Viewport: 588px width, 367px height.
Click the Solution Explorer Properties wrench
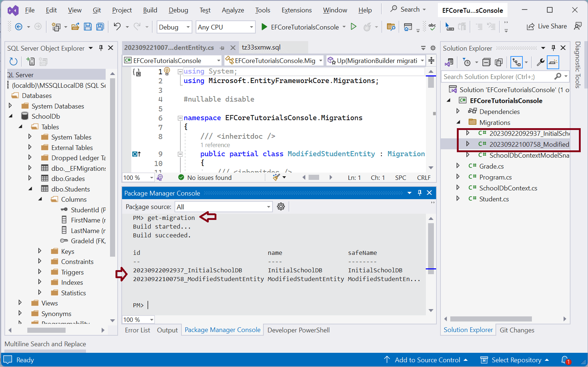(x=540, y=62)
